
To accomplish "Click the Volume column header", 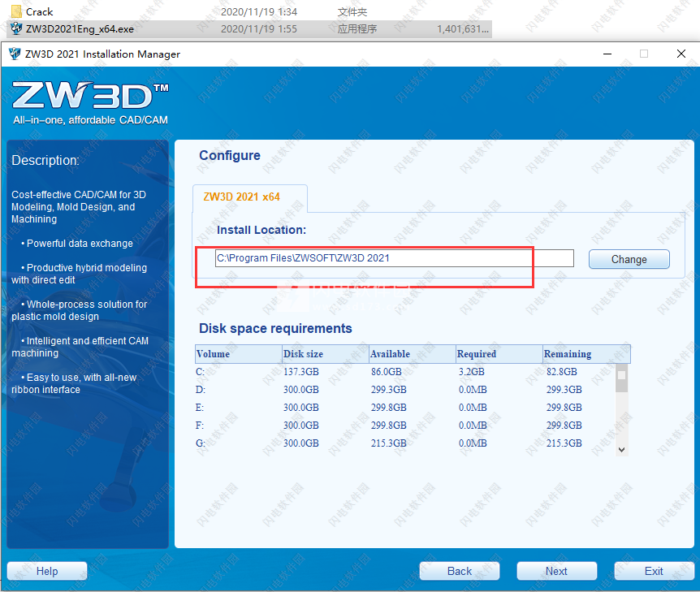I will click(x=239, y=354).
